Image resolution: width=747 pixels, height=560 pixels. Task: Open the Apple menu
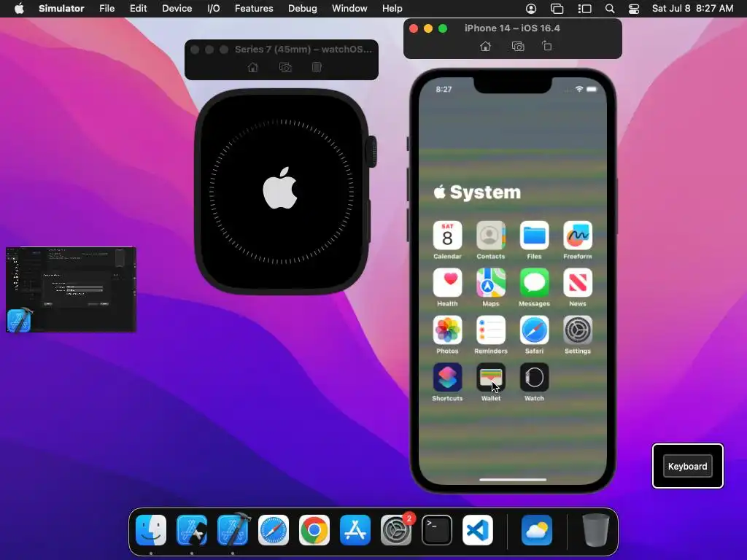pyautogui.click(x=19, y=9)
